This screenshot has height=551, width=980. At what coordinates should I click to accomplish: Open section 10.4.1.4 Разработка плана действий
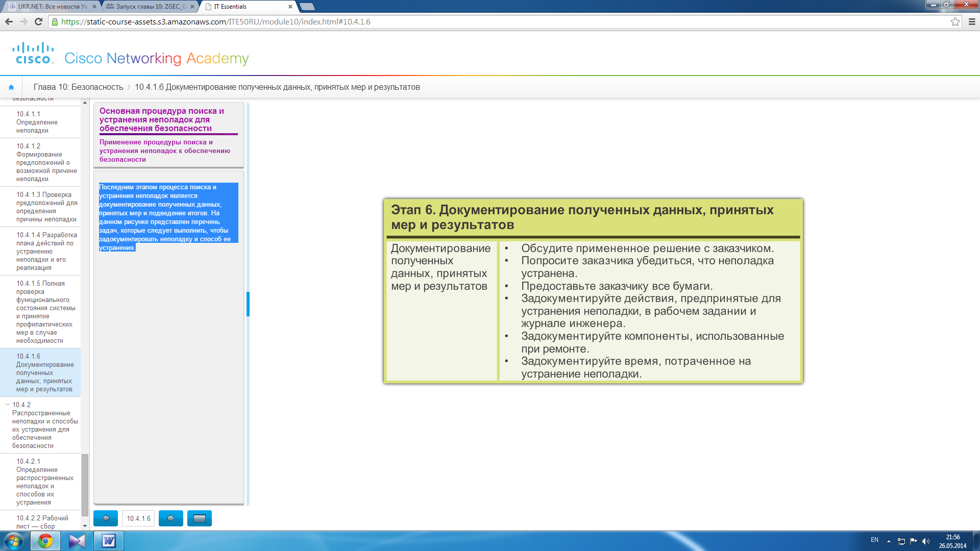pyautogui.click(x=40, y=251)
